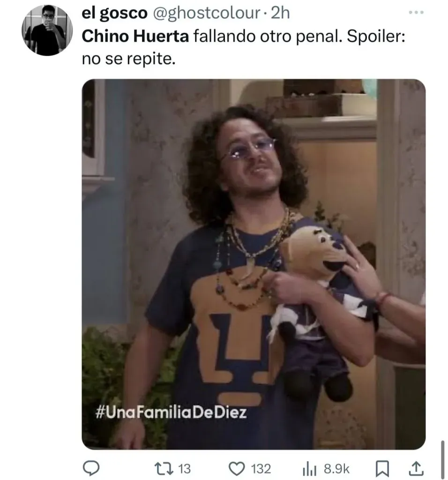Viewport: 448px width, 480px height.
Task: Open el gosco's profile picture
Action: (x=47, y=30)
